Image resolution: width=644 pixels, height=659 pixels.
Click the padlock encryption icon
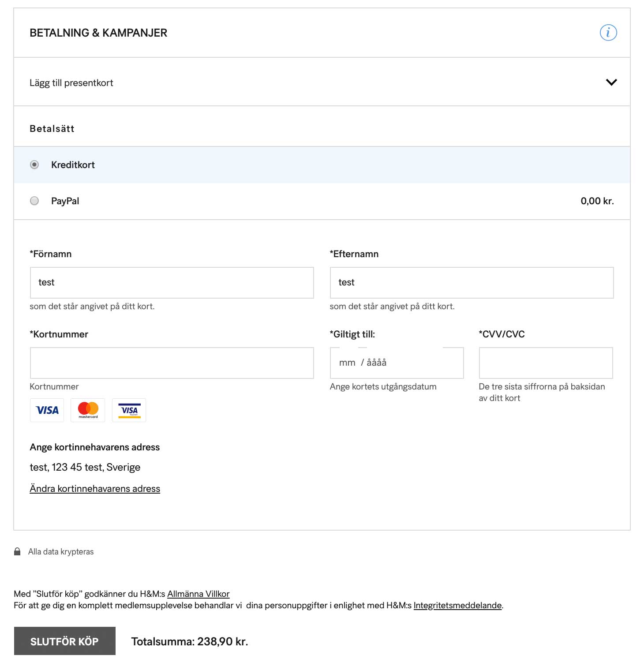17,551
